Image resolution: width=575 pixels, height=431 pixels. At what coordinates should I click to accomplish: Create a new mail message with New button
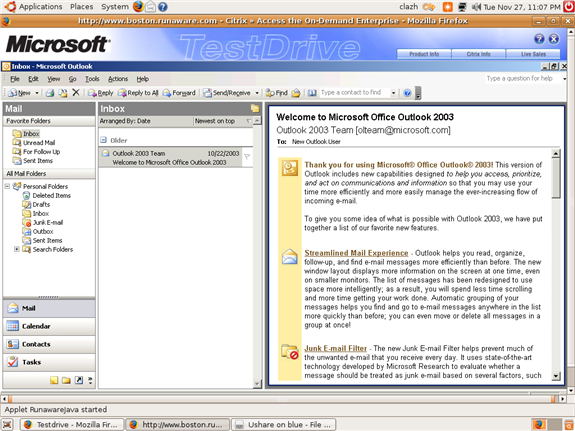click(x=20, y=93)
